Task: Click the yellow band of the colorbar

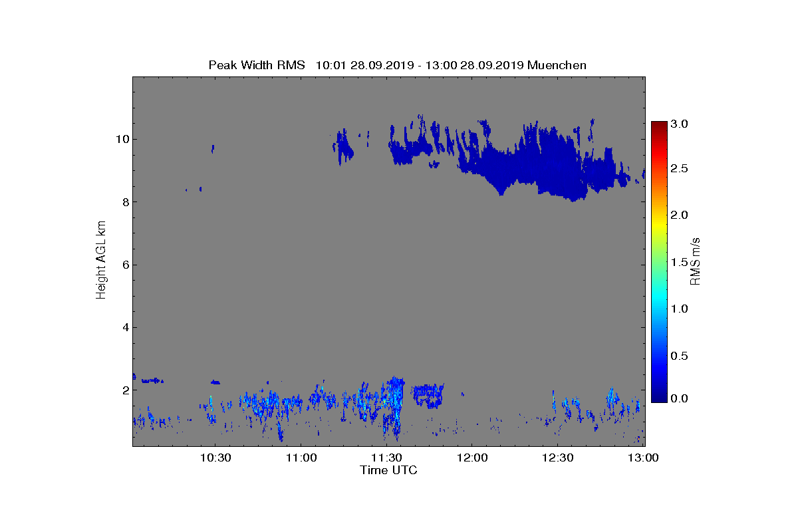Action: coord(659,225)
